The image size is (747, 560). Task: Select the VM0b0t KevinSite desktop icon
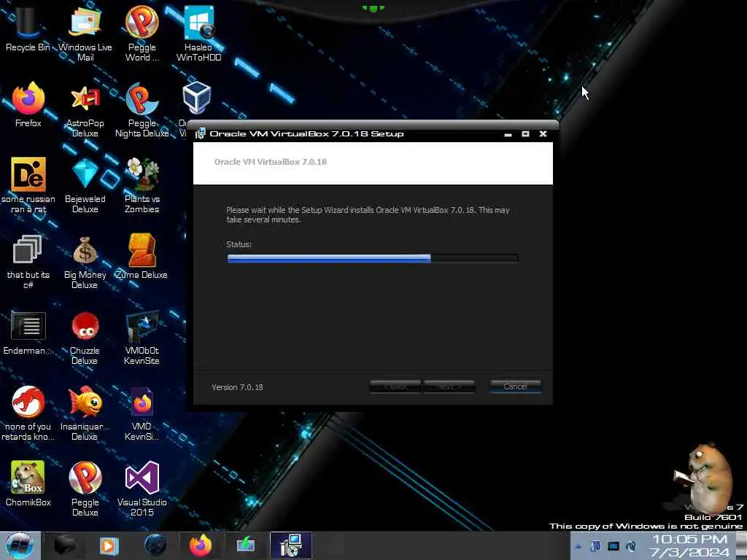click(x=142, y=337)
